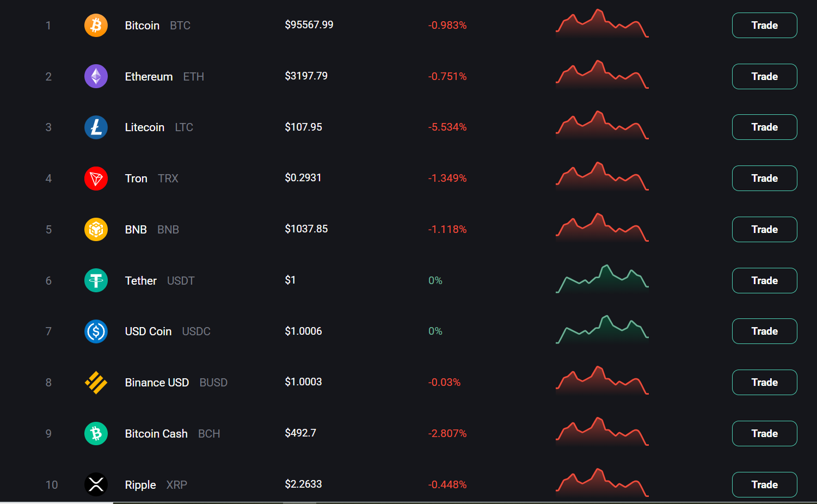View the Bitcoin red sparkline chart
This screenshot has width=817, height=504.
[602, 24]
